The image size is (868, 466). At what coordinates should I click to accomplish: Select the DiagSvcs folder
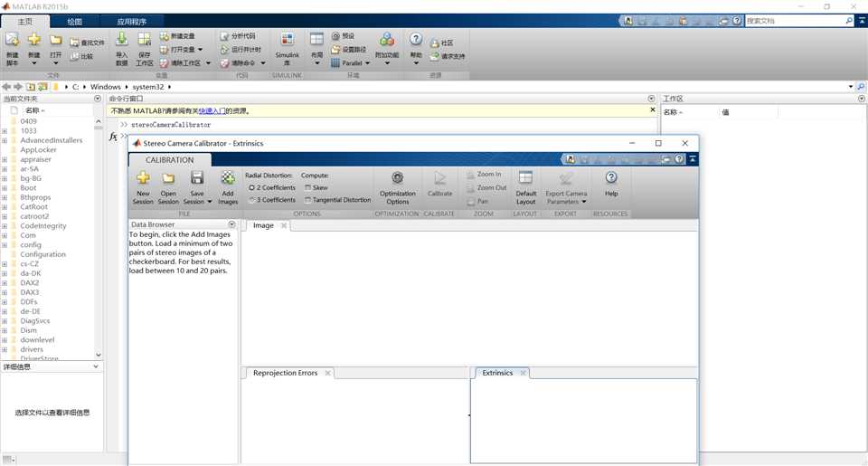35,321
